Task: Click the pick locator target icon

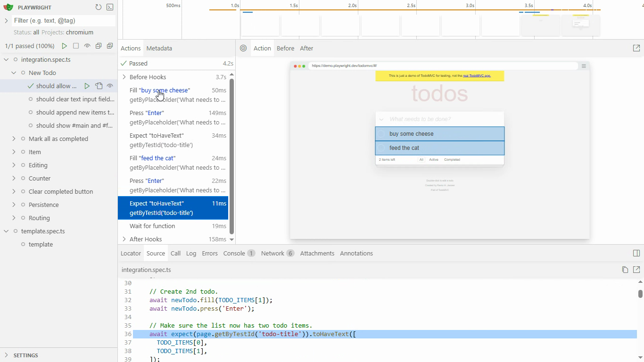Action: coord(243,48)
